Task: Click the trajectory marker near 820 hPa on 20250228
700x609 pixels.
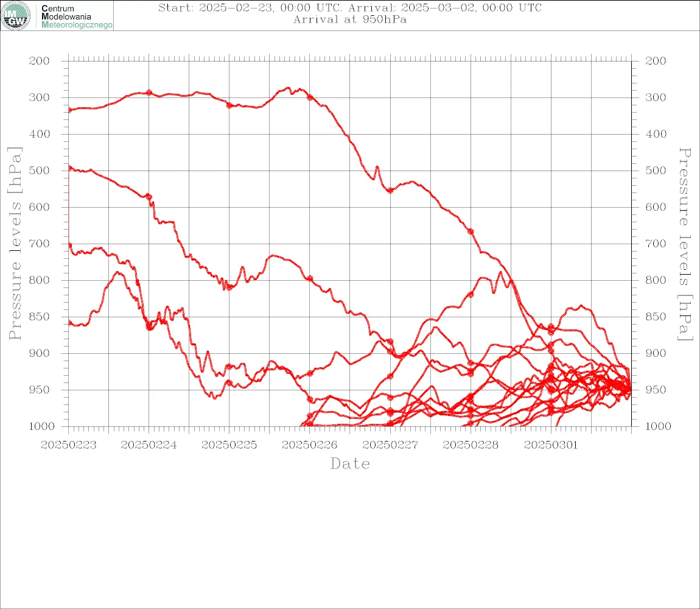Action: (471, 294)
